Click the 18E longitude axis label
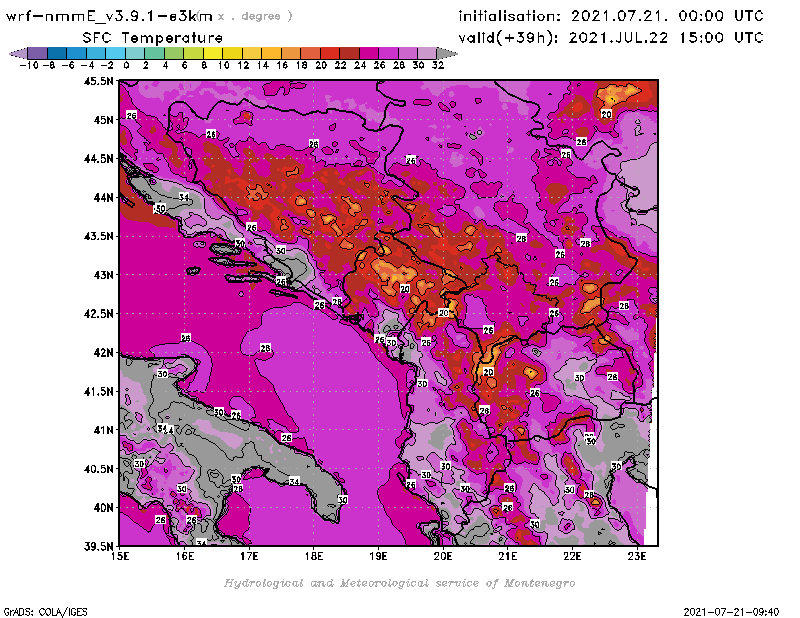The width and height of the screenshot is (800, 618). [314, 556]
